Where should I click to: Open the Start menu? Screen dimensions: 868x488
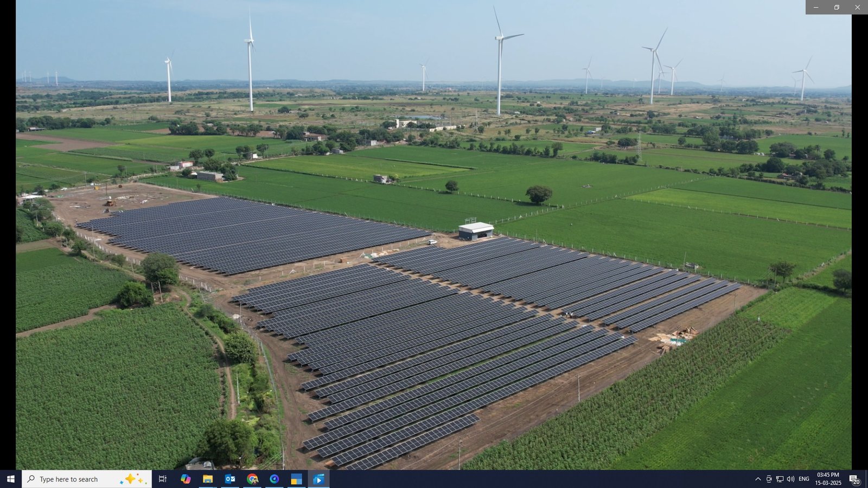10,479
